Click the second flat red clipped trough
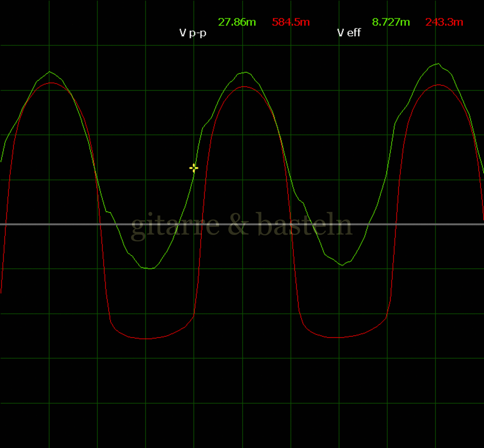484x448 pixels. [x=338, y=337]
